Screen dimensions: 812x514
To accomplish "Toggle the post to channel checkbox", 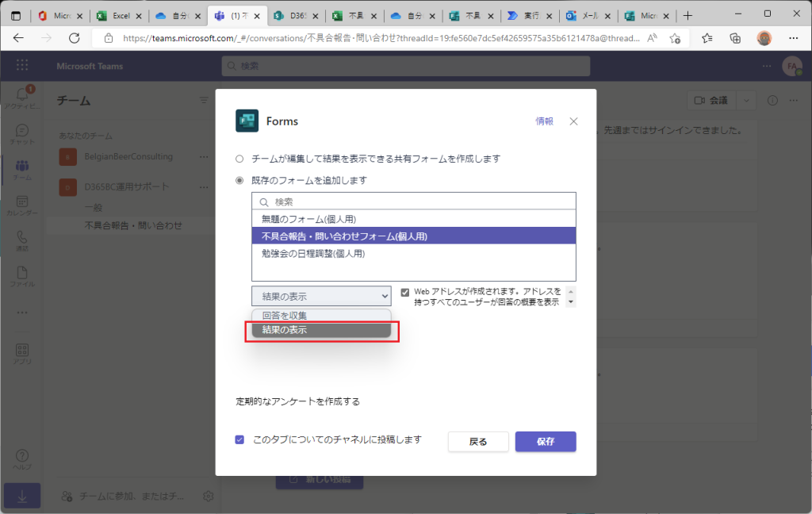I will [239, 439].
